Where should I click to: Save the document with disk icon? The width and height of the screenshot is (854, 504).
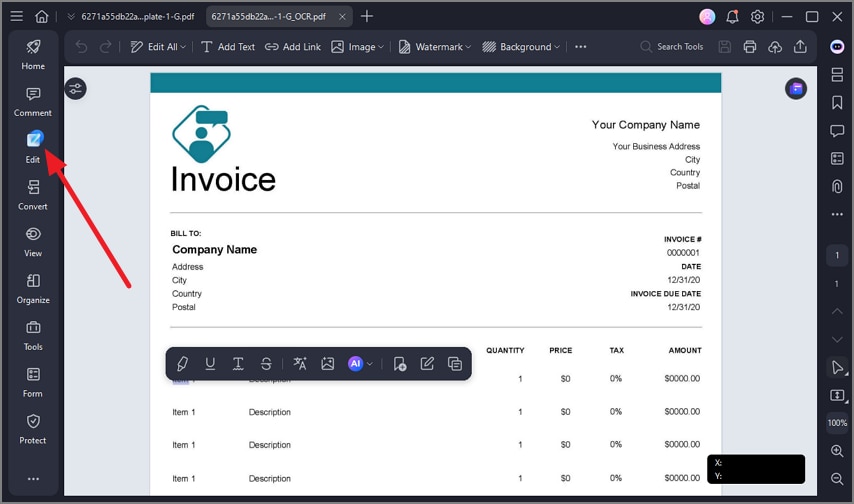724,47
